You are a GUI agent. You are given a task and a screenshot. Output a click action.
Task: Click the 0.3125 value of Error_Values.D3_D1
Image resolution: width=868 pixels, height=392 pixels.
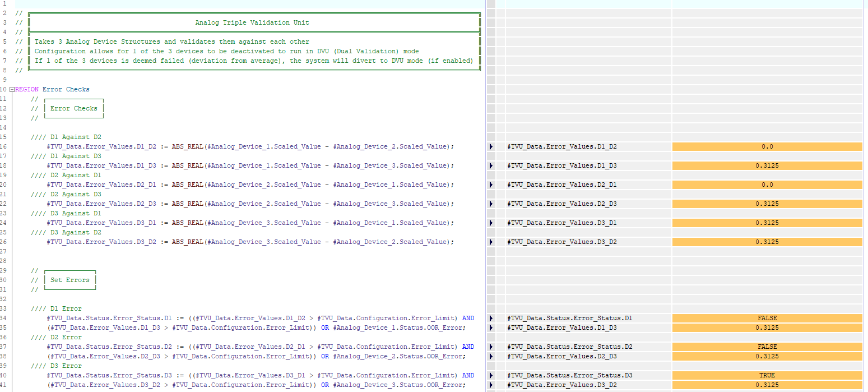(767, 223)
